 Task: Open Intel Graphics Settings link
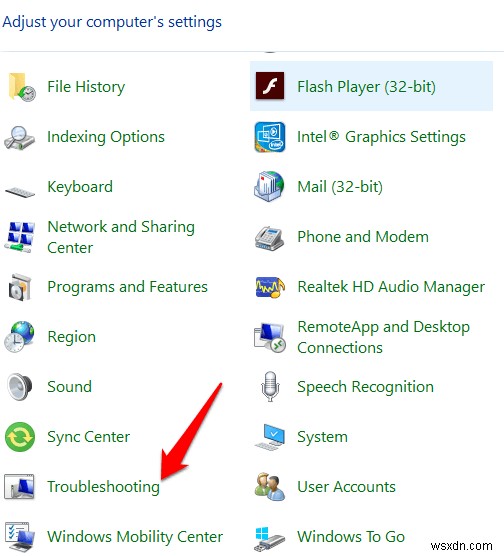click(x=381, y=137)
